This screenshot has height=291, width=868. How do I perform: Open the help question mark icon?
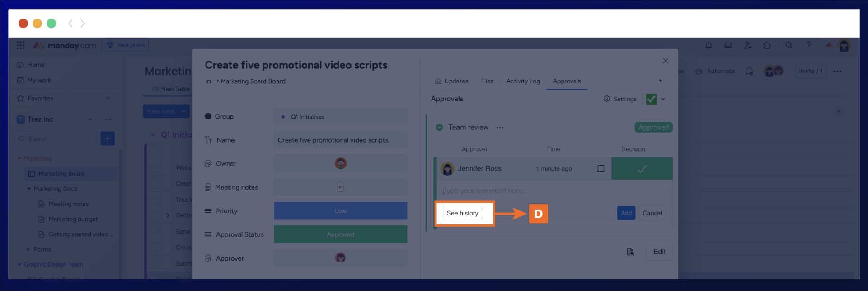808,45
